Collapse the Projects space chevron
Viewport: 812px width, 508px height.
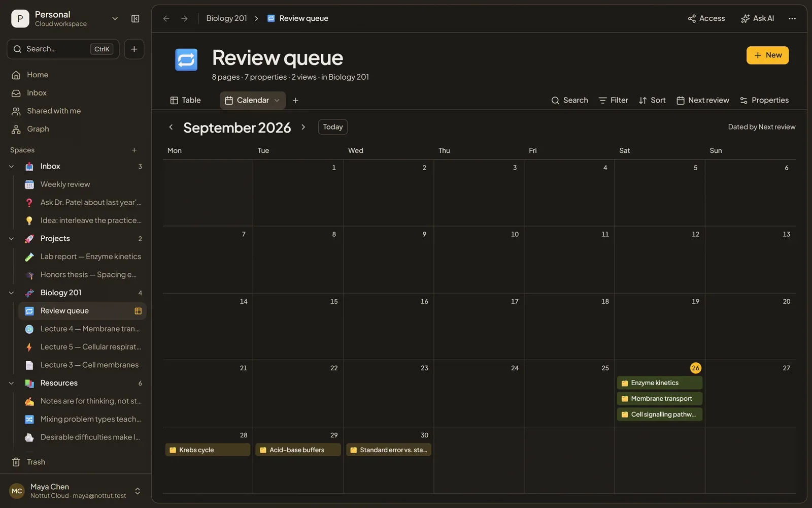pos(12,238)
